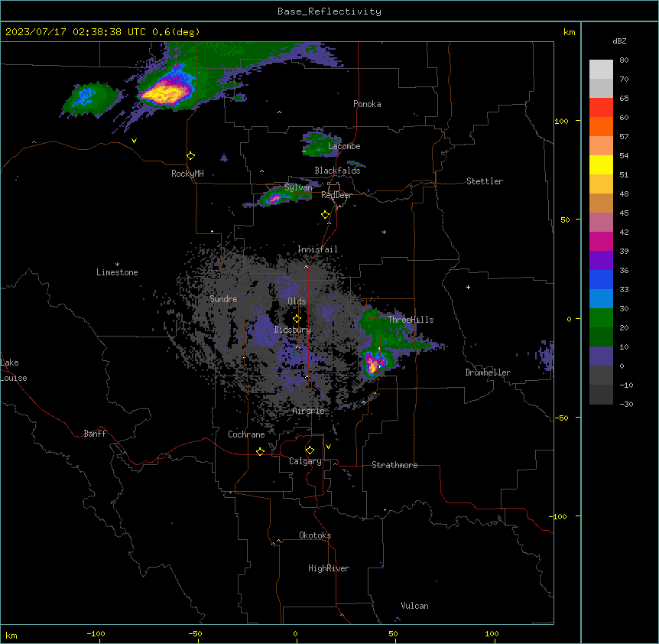Click the -100 tick on bottom axis
This screenshot has width=659, height=644.
pyautogui.click(x=96, y=633)
